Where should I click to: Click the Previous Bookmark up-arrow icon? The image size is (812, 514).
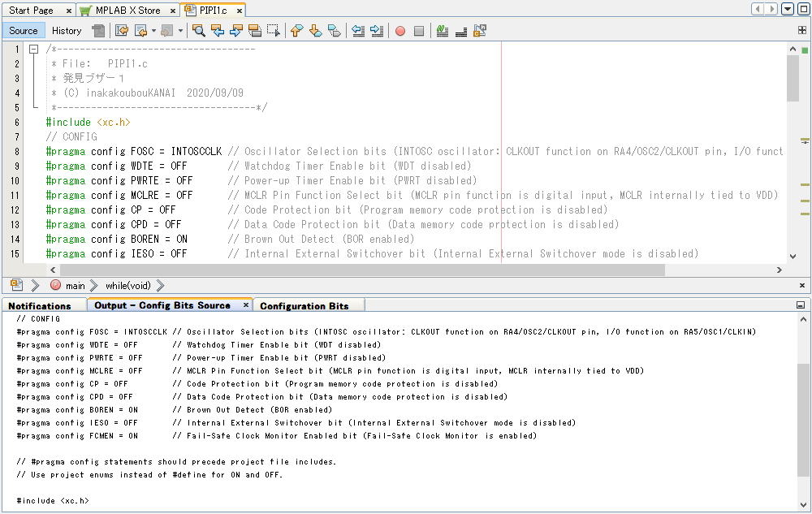296,31
